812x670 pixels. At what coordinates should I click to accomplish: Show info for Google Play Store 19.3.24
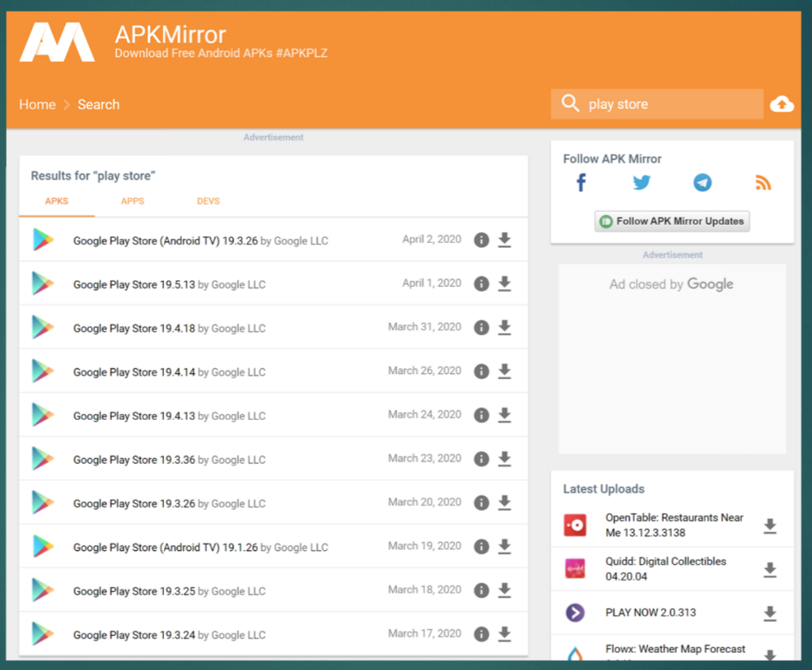[x=482, y=634]
